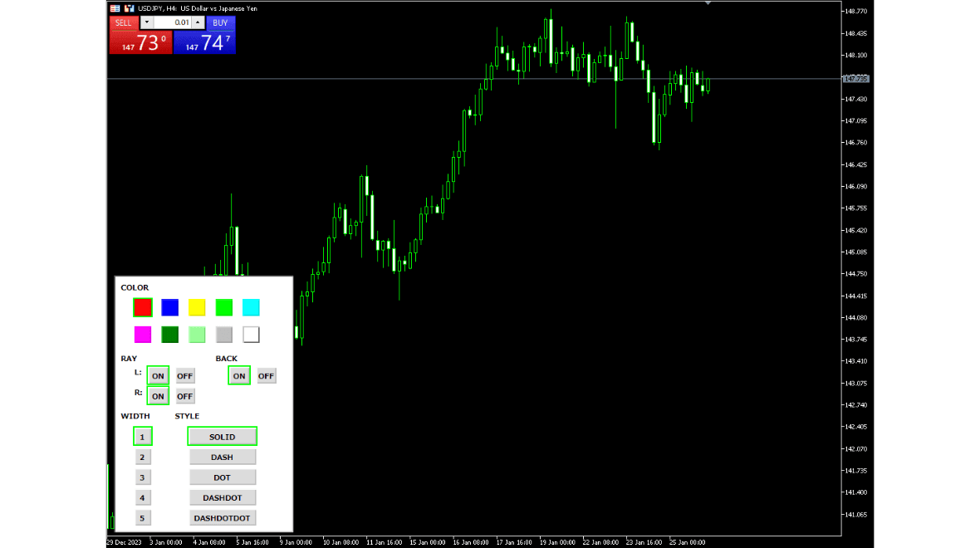Click the 16 Jan 08:00 time label
Image resolution: width=980 pixels, height=548 pixels.
pos(471,542)
